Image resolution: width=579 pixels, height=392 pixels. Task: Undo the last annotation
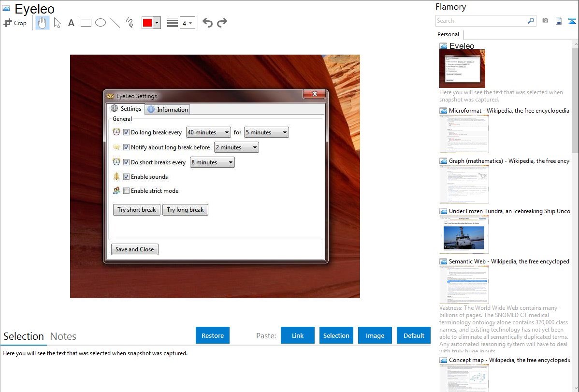[x=207, y=23]
